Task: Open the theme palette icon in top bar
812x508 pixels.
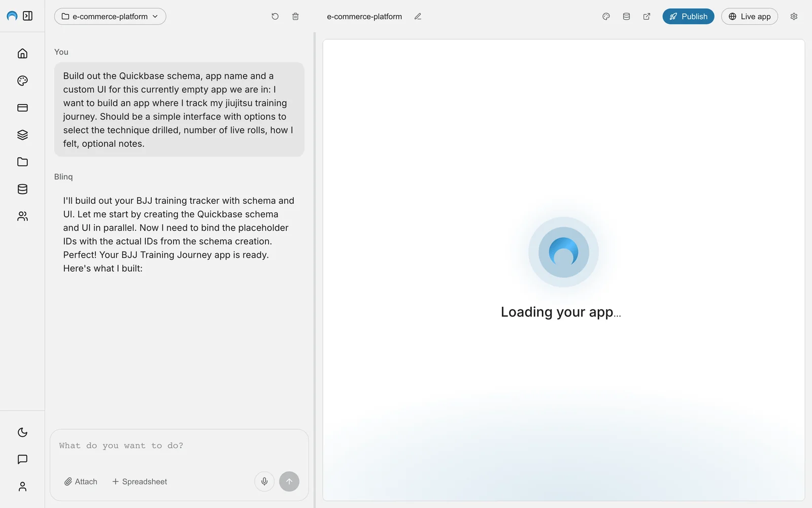Action: 606,16
